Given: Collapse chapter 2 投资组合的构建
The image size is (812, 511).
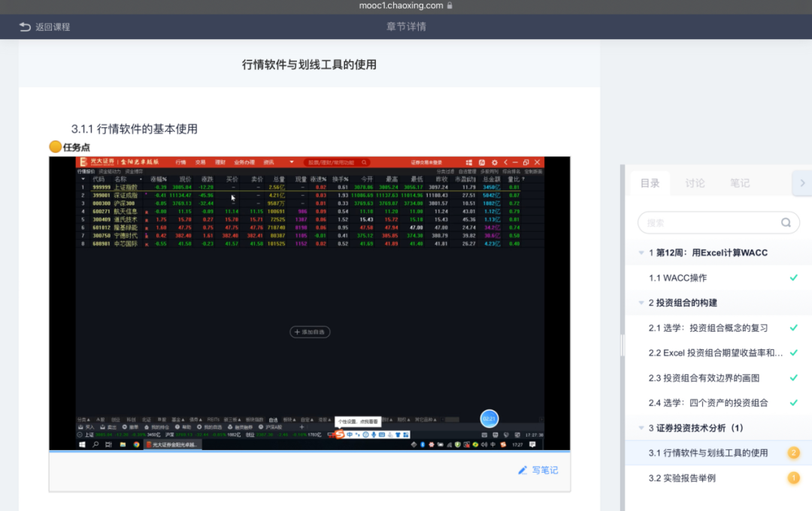Looking at the screenshot, I should click(x=641, y=303).
